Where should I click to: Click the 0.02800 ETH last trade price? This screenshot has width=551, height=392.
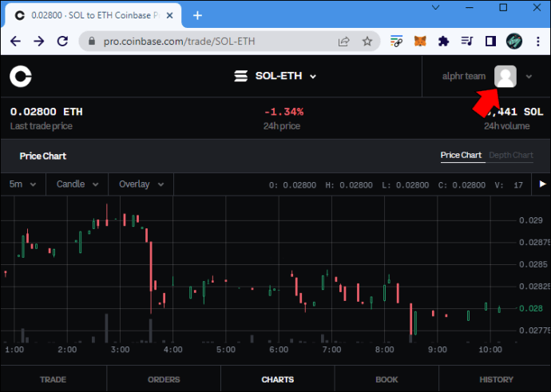coord(46,112)
